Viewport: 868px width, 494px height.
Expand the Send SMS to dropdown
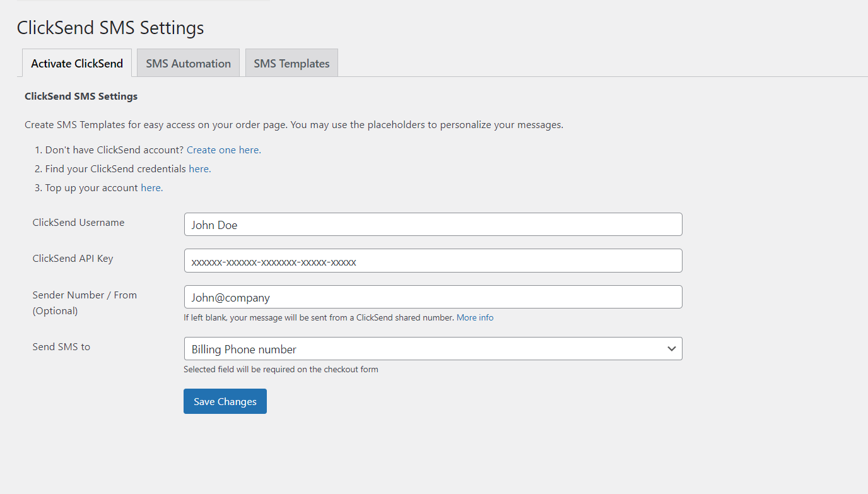point(433,349)
